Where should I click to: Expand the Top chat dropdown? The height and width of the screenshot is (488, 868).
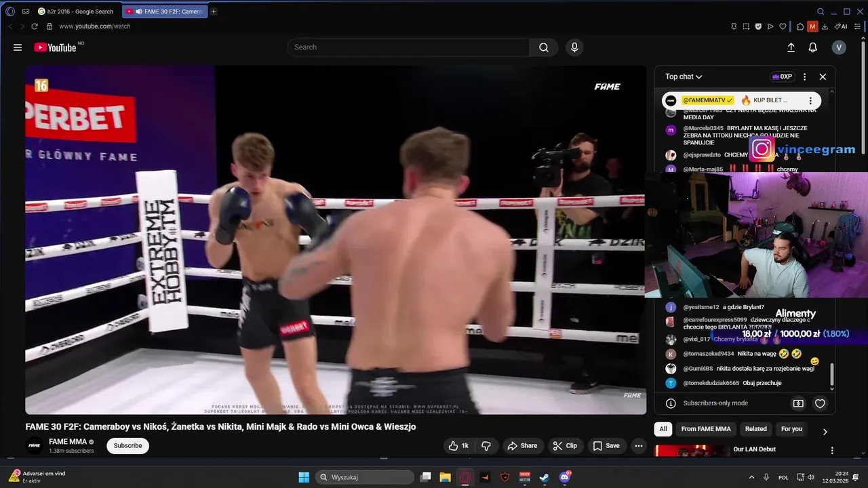pos(684,77)
